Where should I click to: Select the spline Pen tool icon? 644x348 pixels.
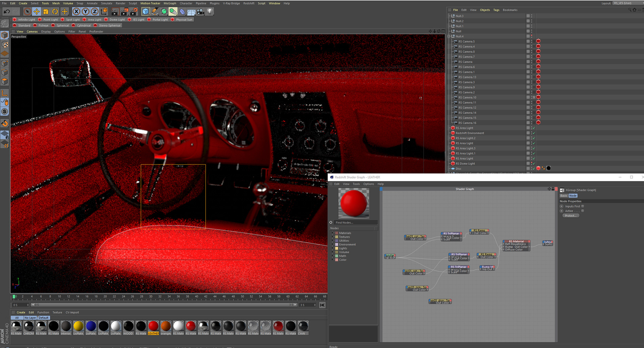[155, 12]
